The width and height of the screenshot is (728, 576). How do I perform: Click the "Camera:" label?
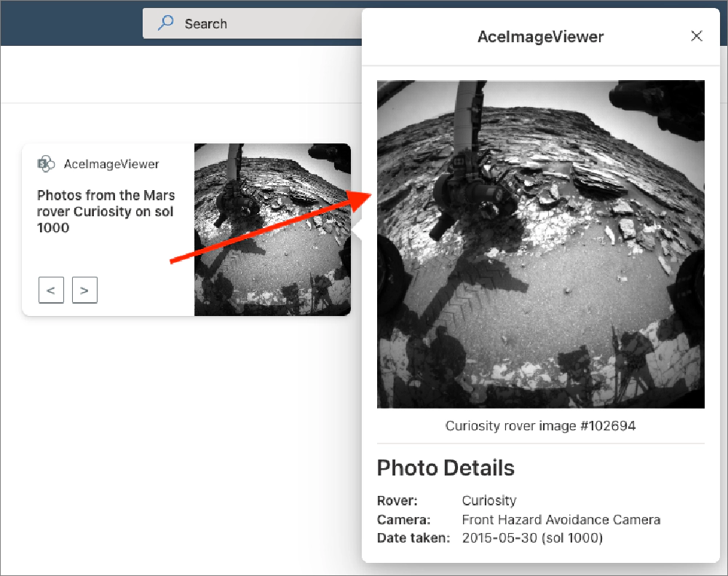coord(403,519)
